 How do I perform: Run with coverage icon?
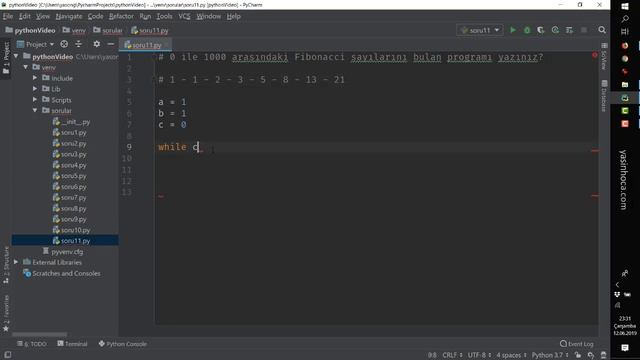[x=541, y=30]
